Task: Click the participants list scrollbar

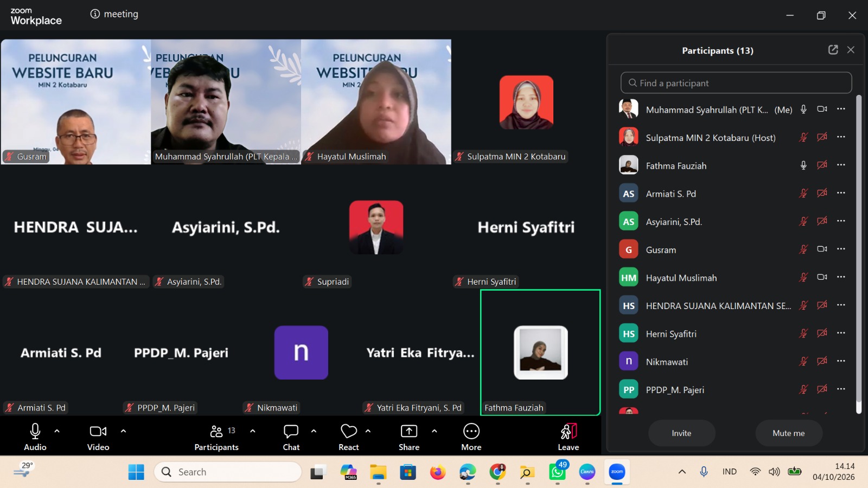Action: click(x=859, y=254)
